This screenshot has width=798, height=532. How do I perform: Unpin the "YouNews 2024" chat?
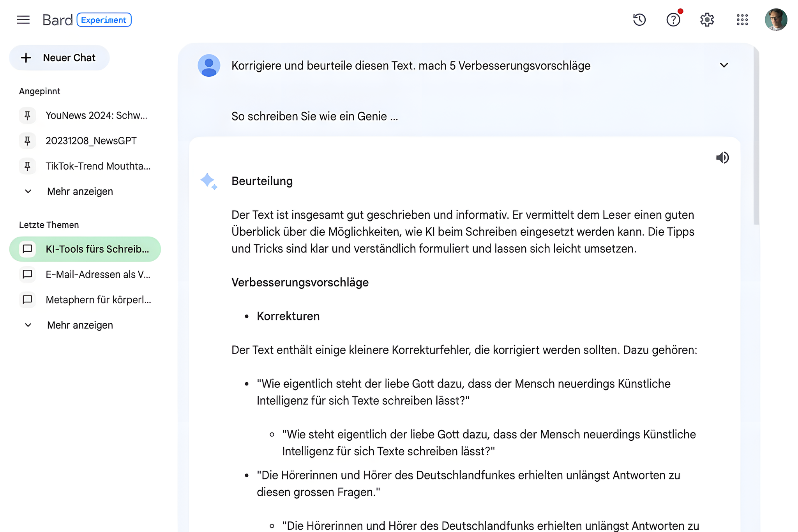point(27,115)
